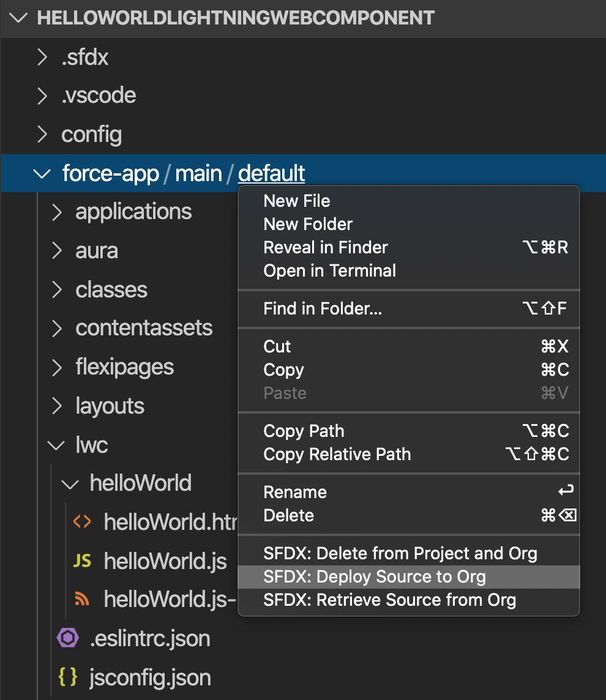The width and height of the screenshot is (606, 700).
Task: Choose SFDX: Deploy Source to Org
Action: click(x=374, y=576)
